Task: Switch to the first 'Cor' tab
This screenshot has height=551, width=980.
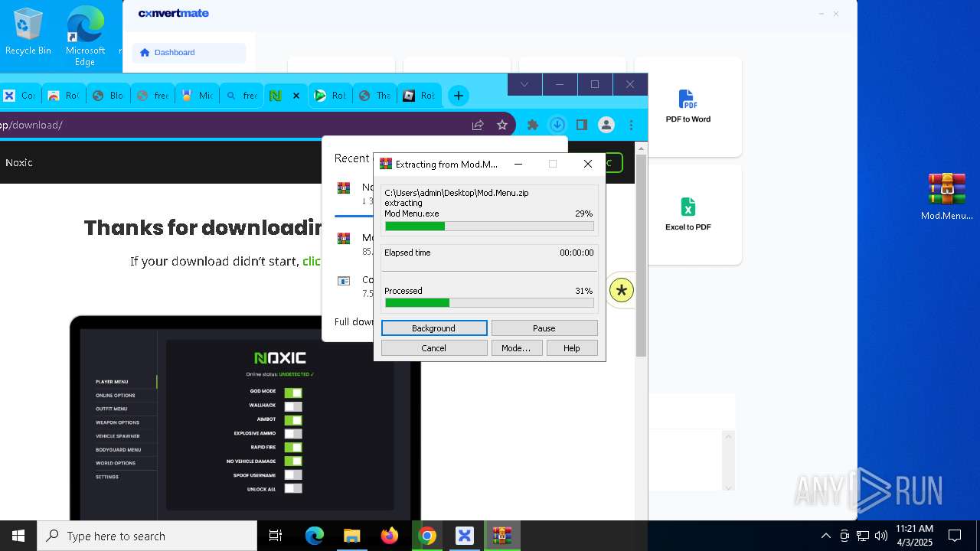Action: coord(19,96)
